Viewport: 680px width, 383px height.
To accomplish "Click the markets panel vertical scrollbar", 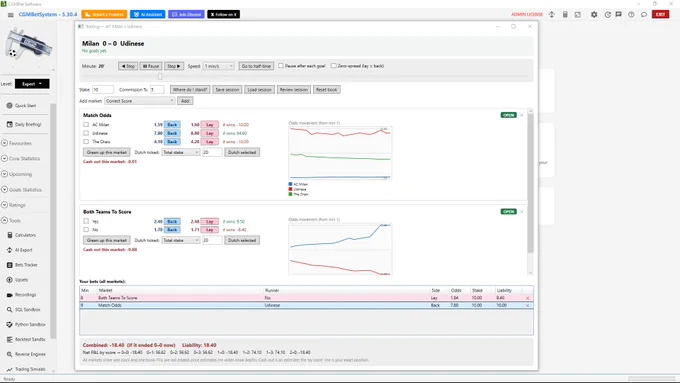I will 530,183.
